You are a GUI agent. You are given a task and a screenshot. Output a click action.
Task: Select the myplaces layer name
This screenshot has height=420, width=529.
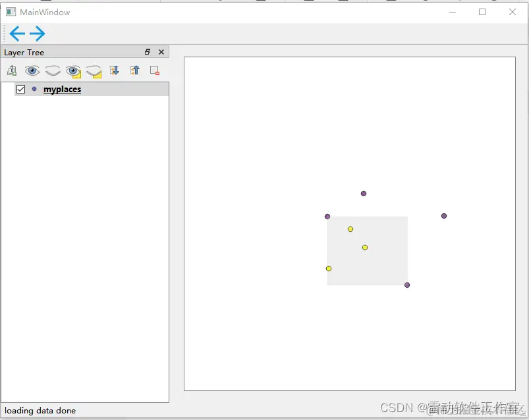(63, 90)
